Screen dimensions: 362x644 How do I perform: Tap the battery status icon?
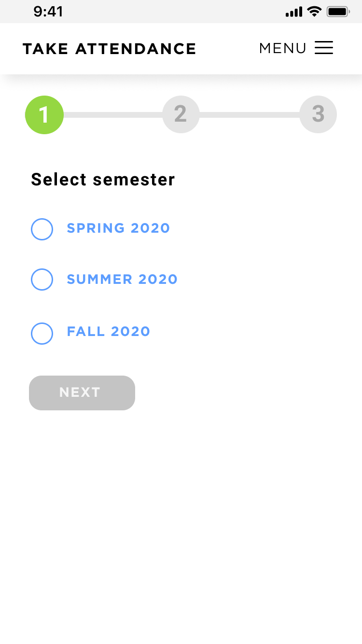338,12
